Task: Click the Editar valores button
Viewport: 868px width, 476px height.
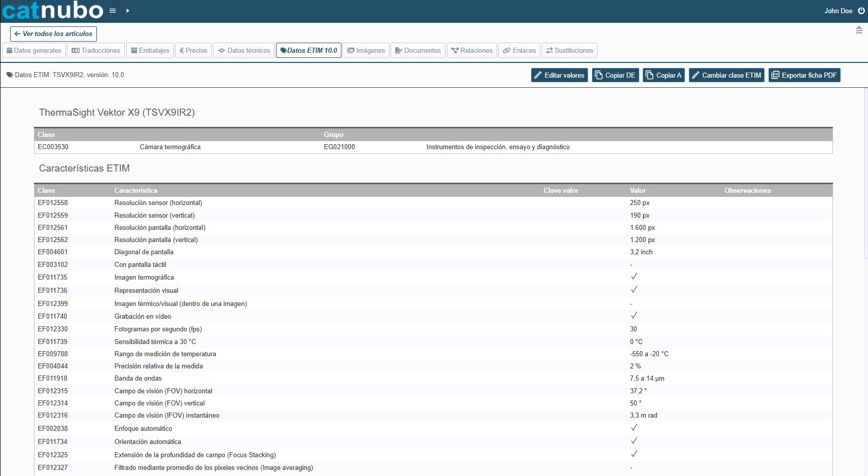Action: click(x=559, y=76)
